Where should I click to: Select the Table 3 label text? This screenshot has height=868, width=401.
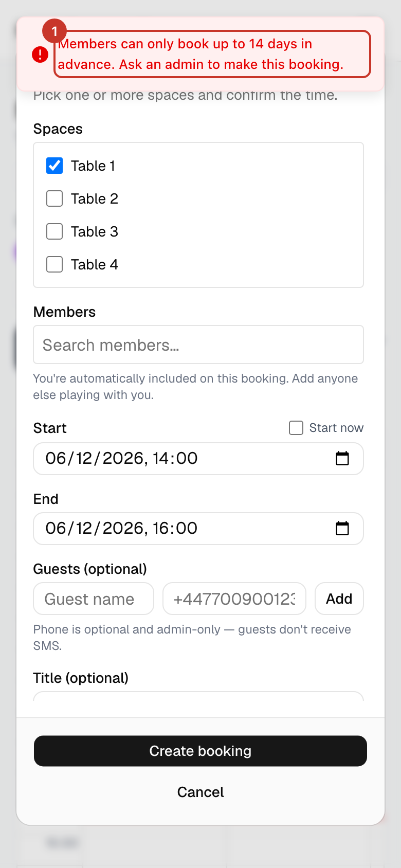point(95,231)
